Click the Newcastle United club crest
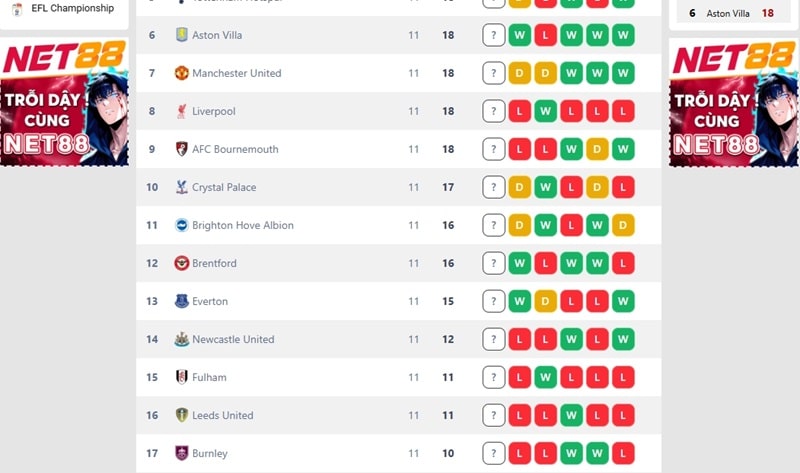The height and width of the screenshot is (473, 800). tap(181, 339)
